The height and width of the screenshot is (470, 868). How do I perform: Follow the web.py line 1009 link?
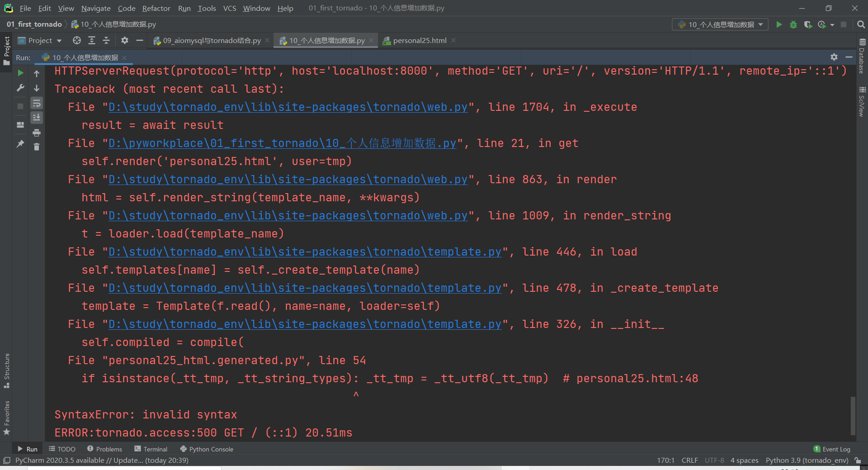tap(288, 216)
